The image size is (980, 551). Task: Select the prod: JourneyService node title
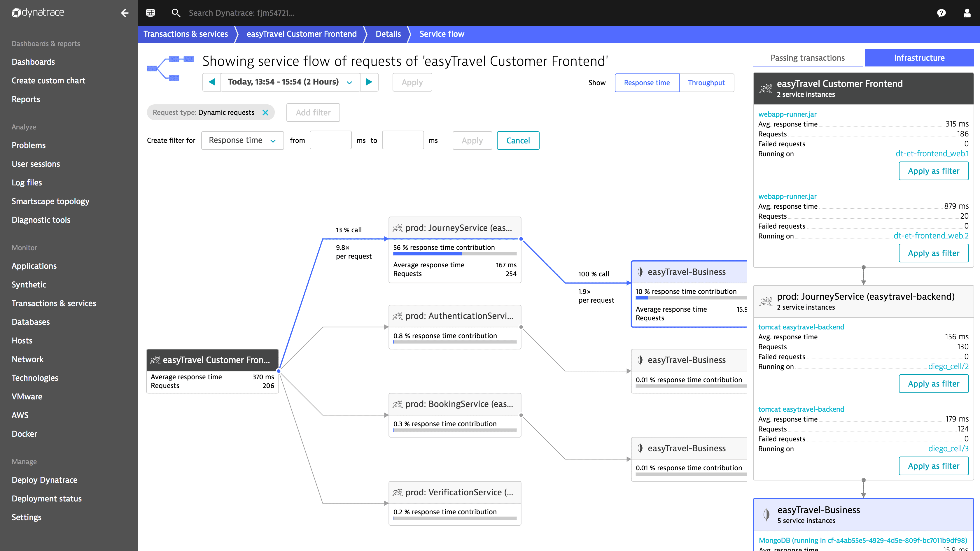[x=459, y=228]
